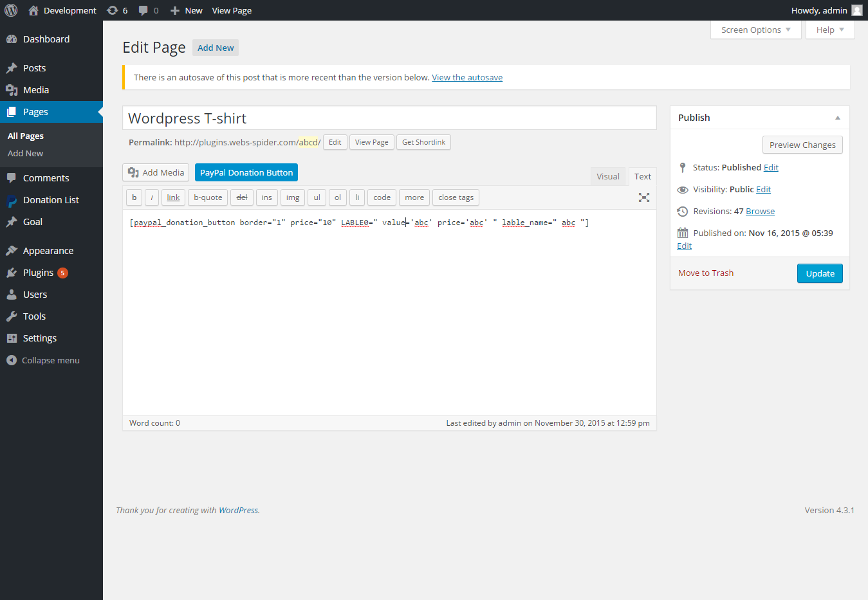Click the Pages sidebar icon
The height and width of the screenshot is (600, 868).
point(12,112)
